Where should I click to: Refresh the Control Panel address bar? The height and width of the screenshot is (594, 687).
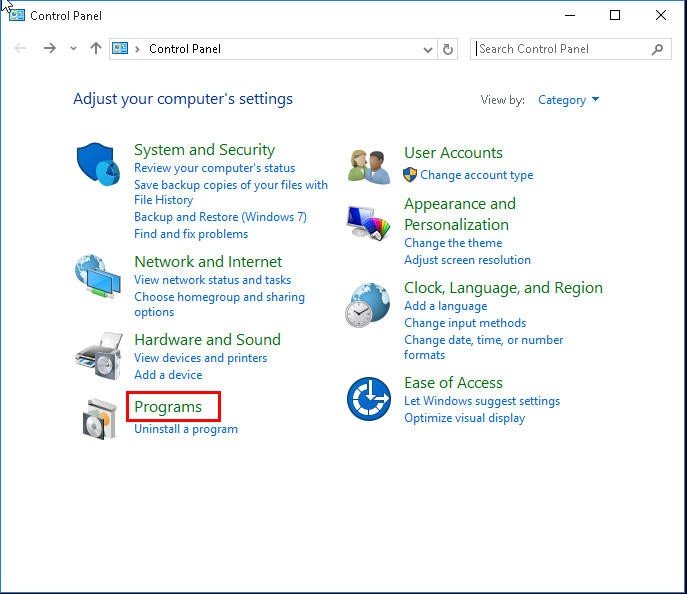[x=448, y=49]
